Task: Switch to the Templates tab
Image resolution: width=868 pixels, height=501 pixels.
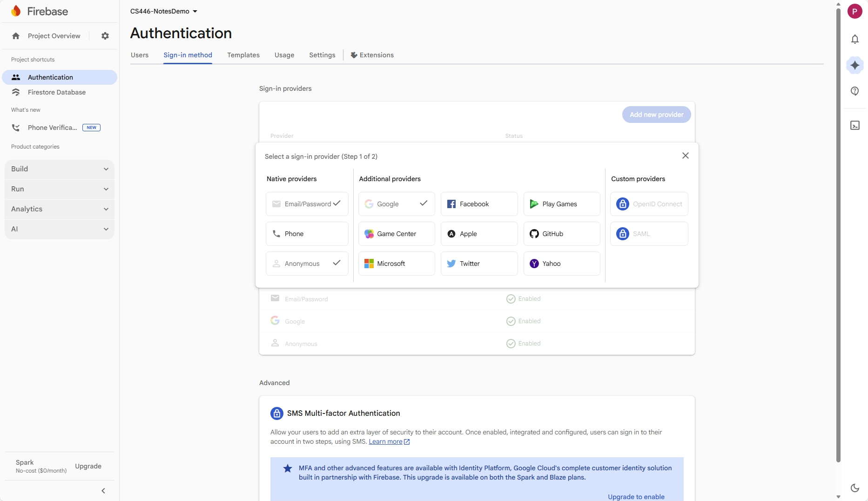Action: pyautogui.click(x=243, y=55)
